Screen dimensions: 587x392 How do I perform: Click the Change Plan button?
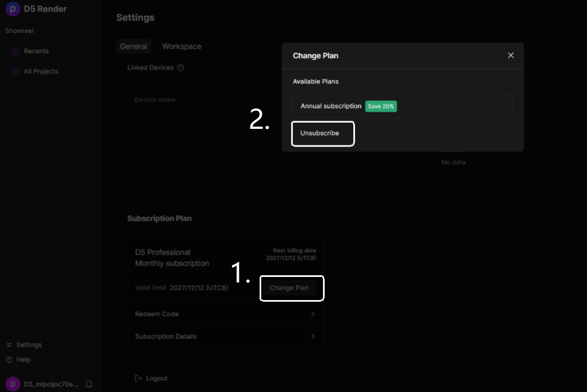coord(289,288)
